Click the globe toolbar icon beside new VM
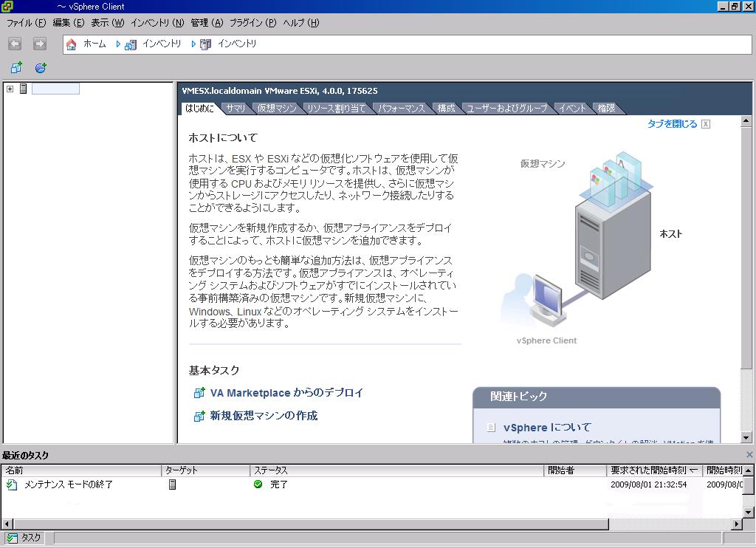The image size is (756, 548). 41,67
